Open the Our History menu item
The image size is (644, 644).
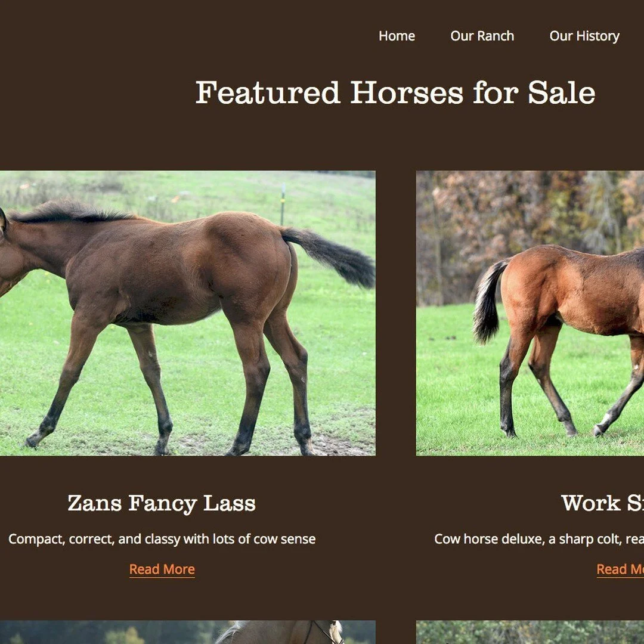click(x=584, y=36)
